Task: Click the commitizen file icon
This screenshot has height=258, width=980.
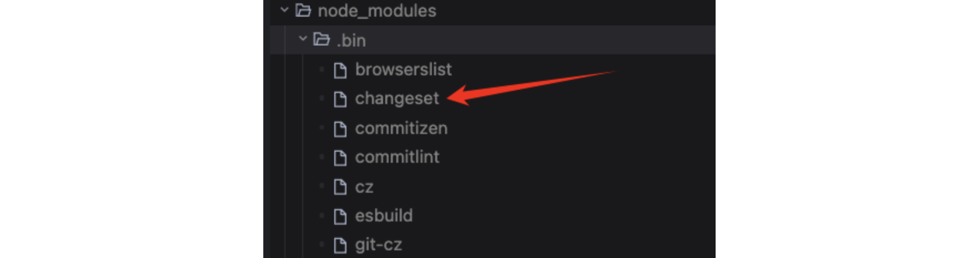Action: 340,129
